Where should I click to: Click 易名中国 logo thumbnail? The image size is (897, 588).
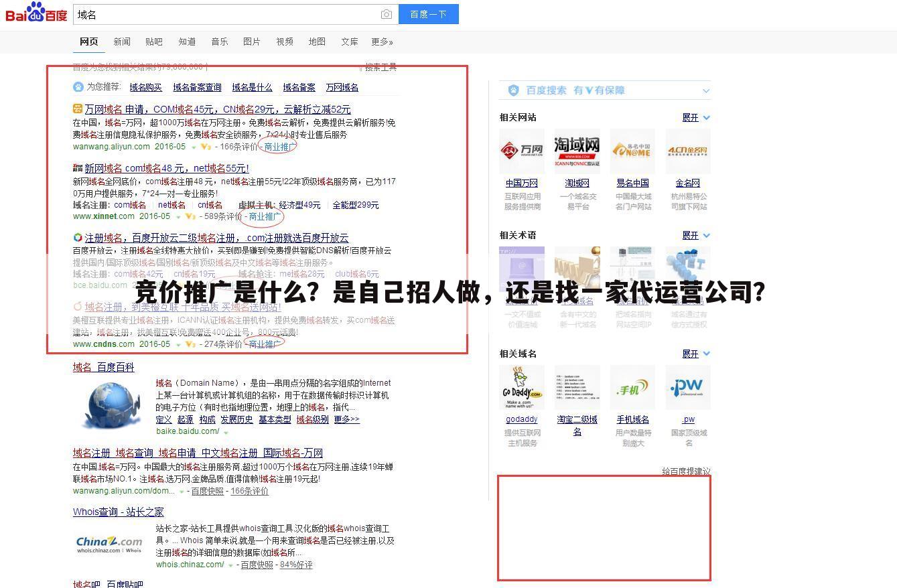point(633,151)
